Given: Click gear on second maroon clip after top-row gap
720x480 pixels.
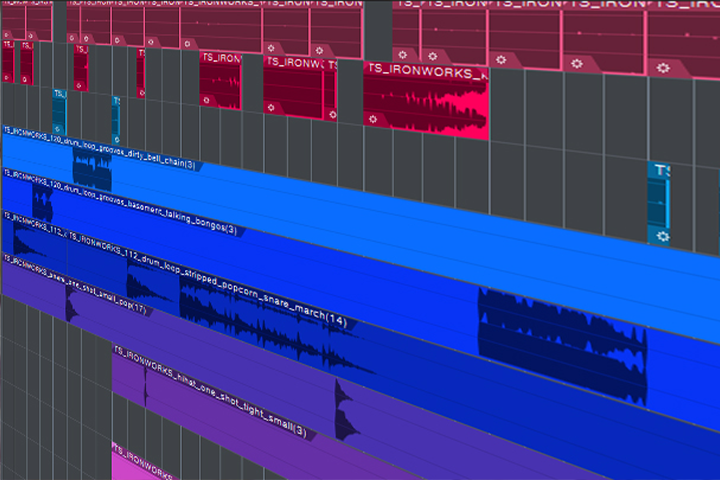Looking at the screenshot, I should pyautogui.click(x=433, y=56).
